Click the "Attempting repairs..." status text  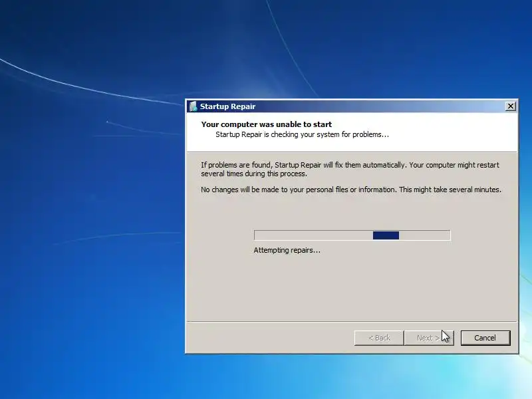coord(287,251)
